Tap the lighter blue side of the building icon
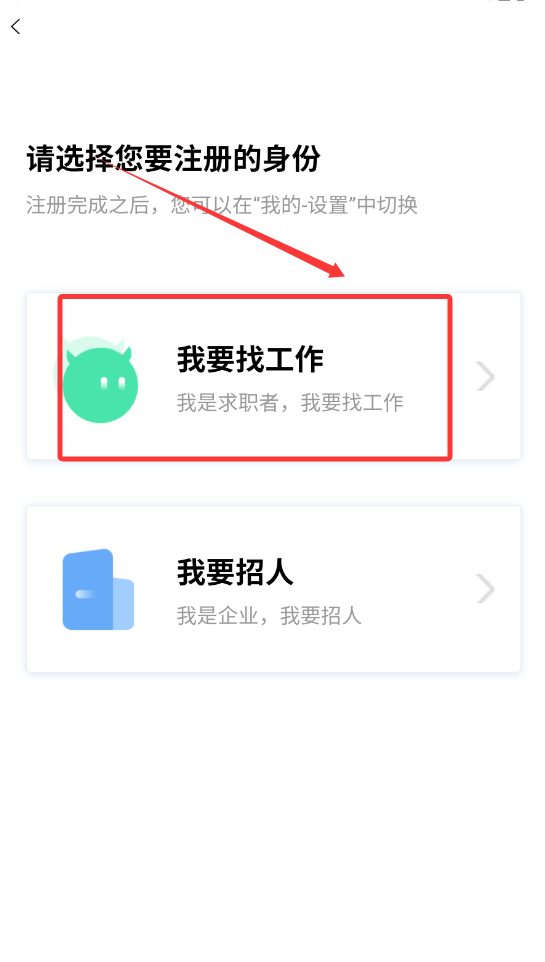 point(123,603)
